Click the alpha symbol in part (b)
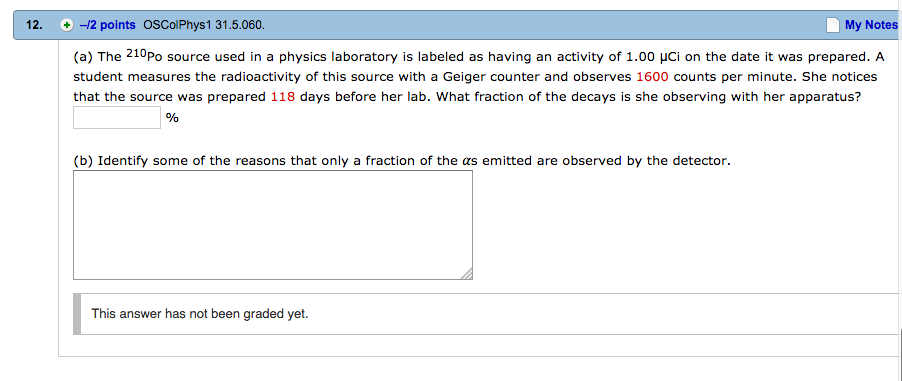902x381 pixels. pyautogui.click(x=467, y=162)
